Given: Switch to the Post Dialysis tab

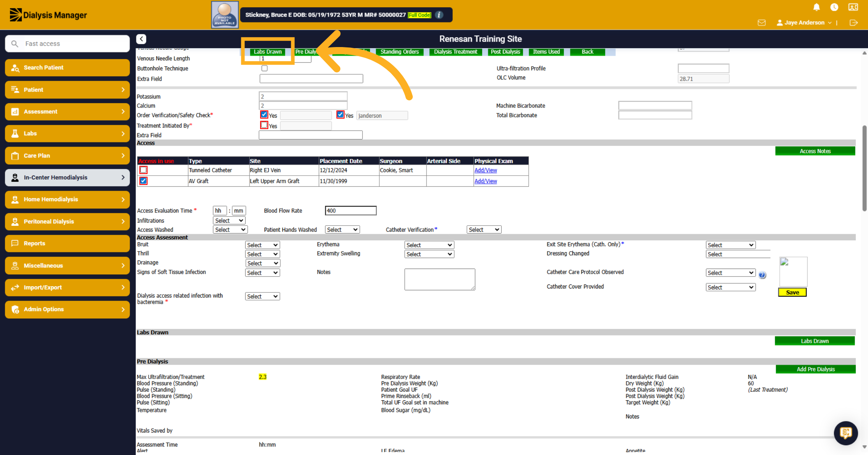Looking at the screenshot, I should [x=505, y=52].
